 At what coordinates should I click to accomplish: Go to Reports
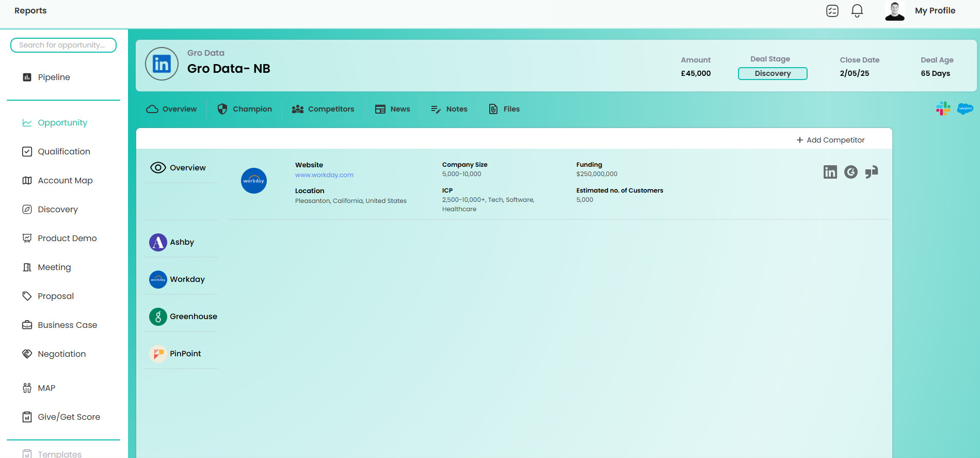pos(30,11)
